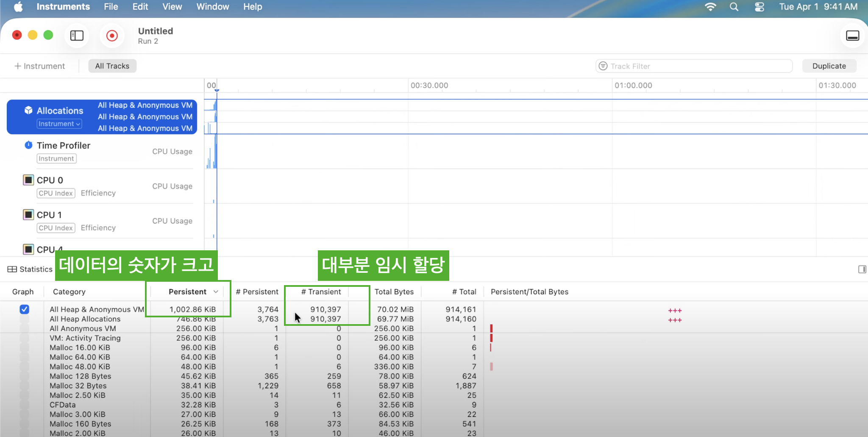Viewport: 868px width, 437px height.
Task: Click the Total Bytes column header
Action: coord(394,292)
